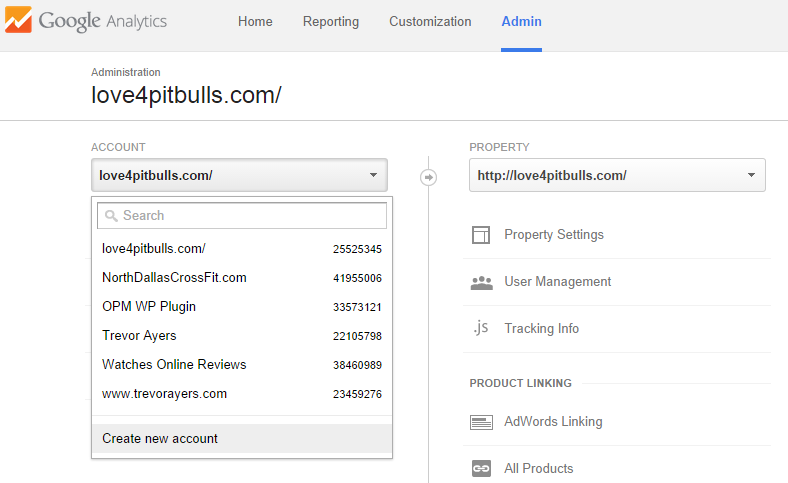This screenshot has height=483, width=788.
Task: Click account ID 25525345
Action: [x=357, y=249]
